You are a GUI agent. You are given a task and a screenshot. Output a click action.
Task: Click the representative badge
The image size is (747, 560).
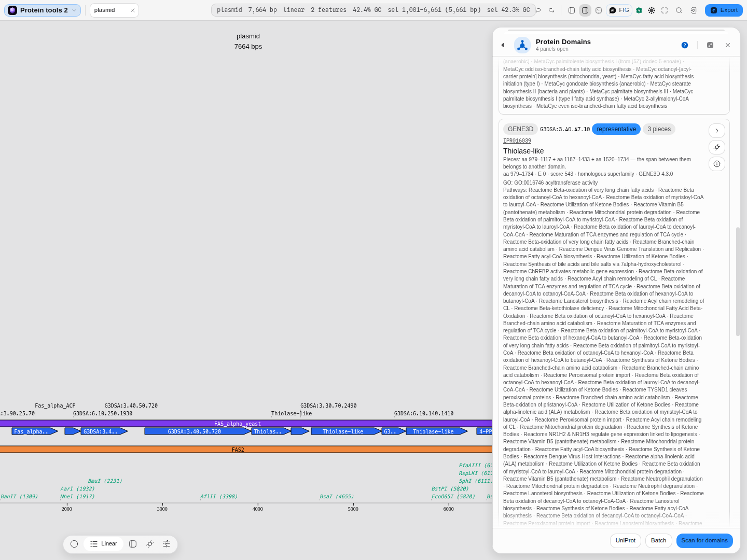tap(616, 129)
